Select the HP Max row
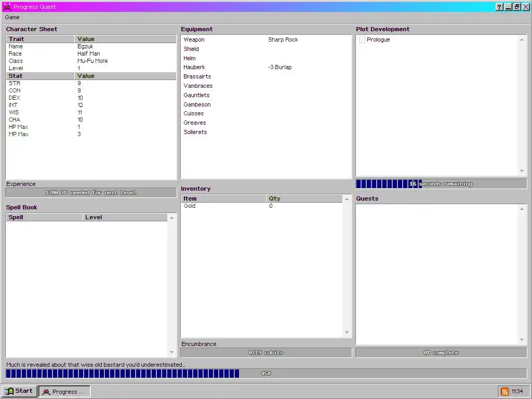Image resolution: width=532 pixels, height=399 pixels. [91, 127]
